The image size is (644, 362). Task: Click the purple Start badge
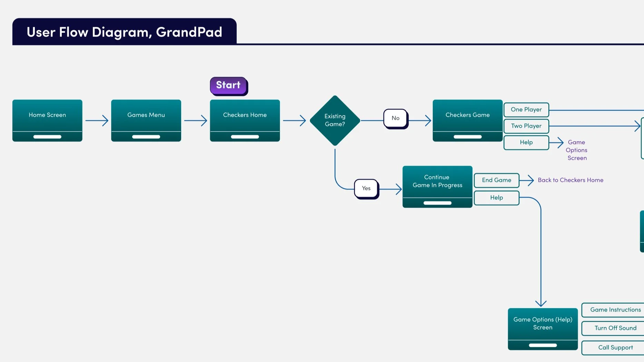229,86
